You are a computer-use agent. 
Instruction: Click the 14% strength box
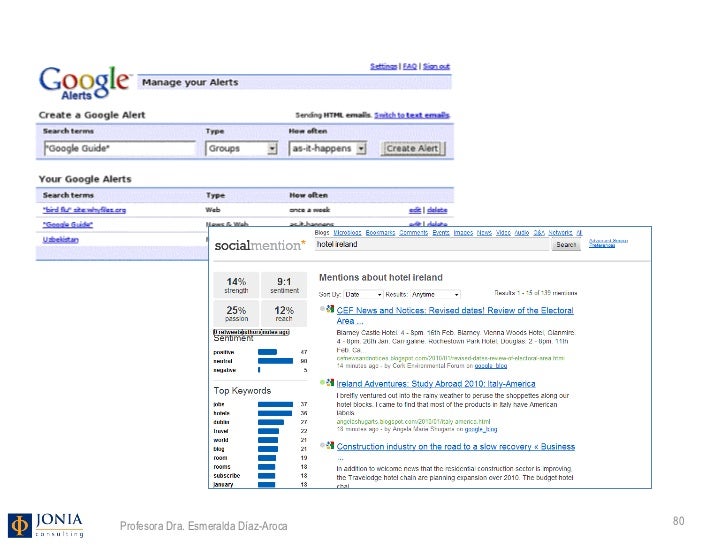pos(236,285)
